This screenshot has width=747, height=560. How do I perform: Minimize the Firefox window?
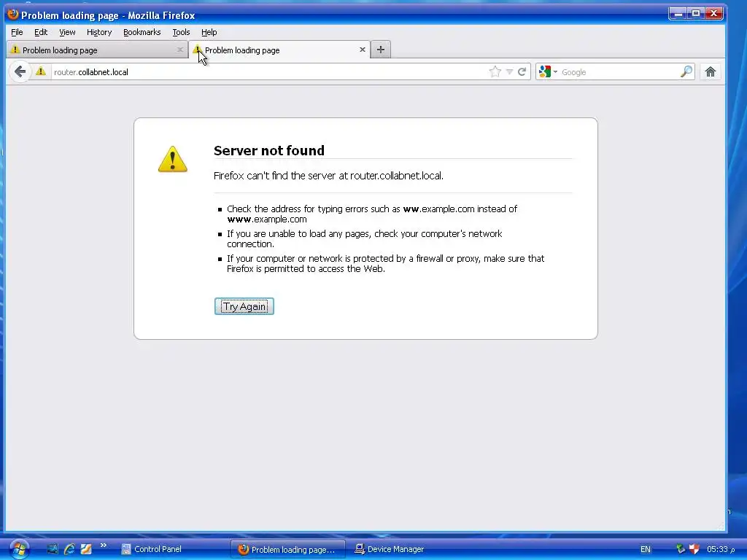point(678,14)
